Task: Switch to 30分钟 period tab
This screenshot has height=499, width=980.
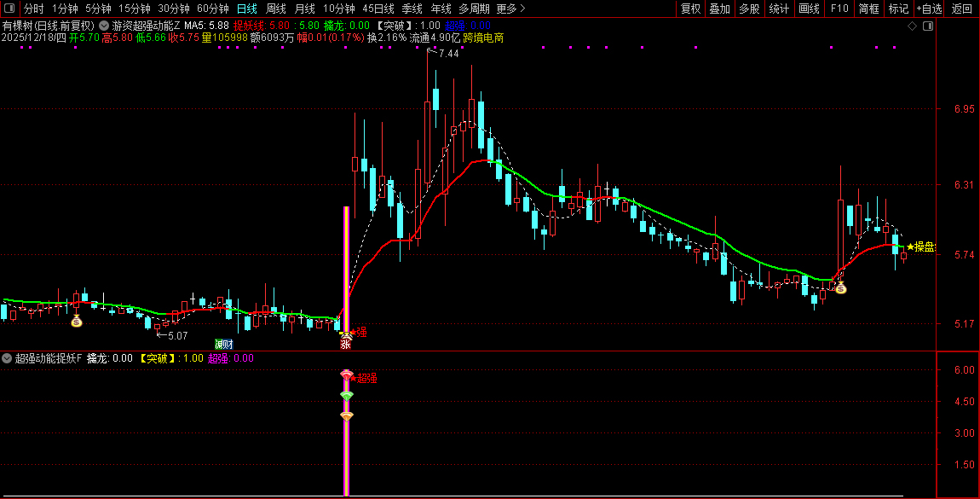Action: pos(174,9)
